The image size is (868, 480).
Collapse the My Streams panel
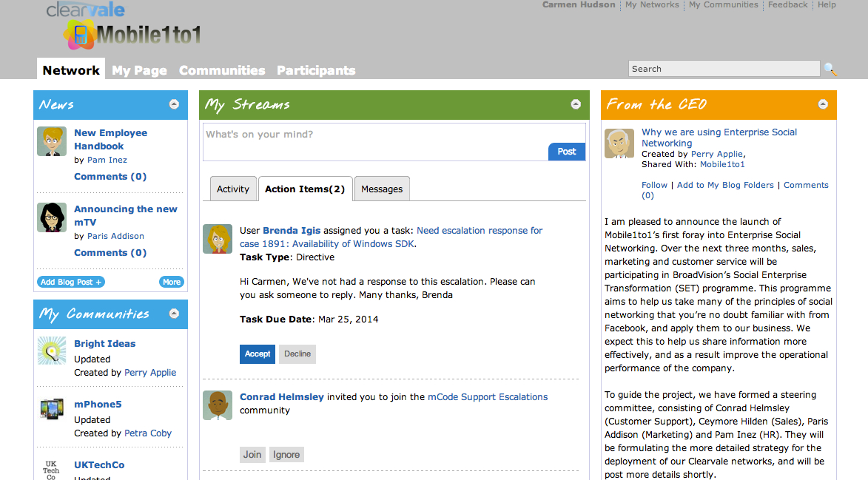(x=576, y=104)
